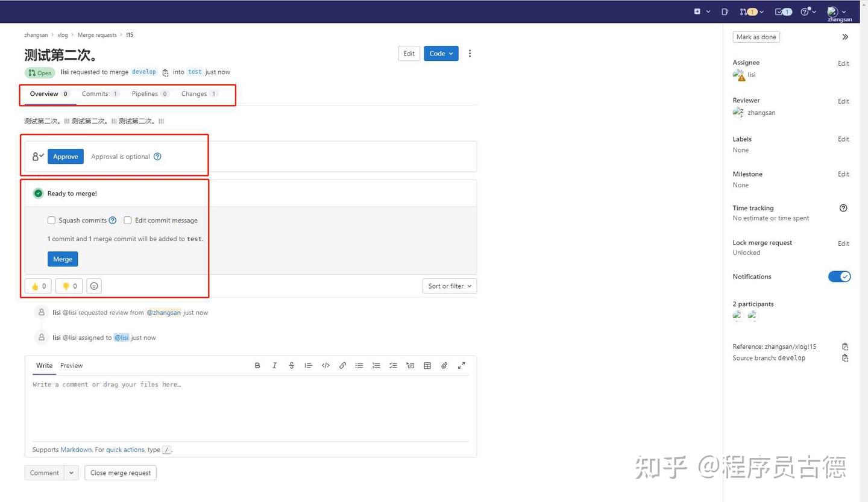Check the Edit commit message option

[x=128, y=220]
